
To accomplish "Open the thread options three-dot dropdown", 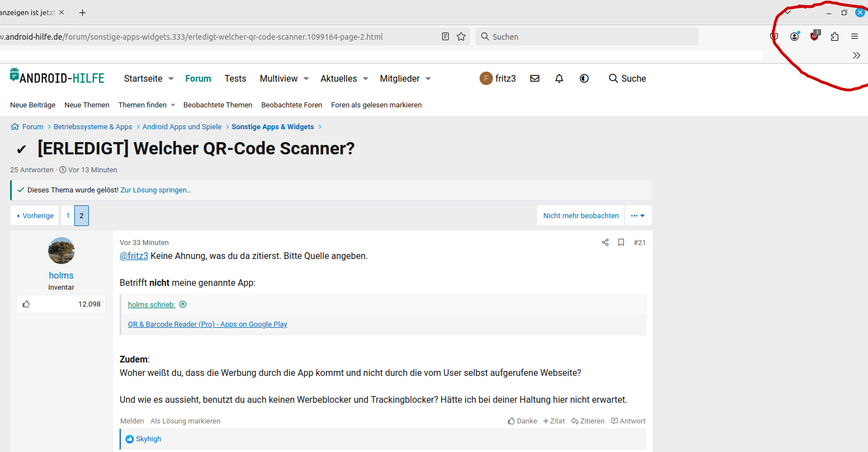I will (638, 215).
